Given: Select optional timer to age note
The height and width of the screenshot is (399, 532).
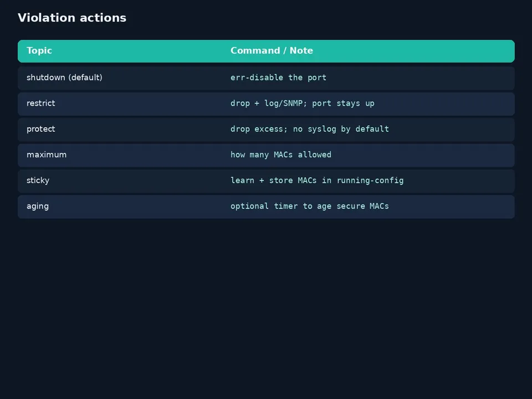Looking at the screenshot, I should [309, 206].
